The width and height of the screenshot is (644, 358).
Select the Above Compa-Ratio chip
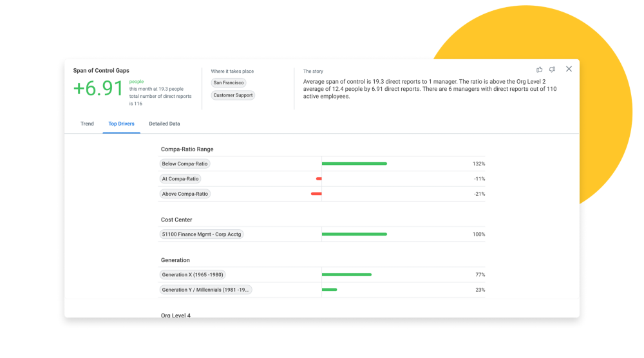[x=185, y=194]
